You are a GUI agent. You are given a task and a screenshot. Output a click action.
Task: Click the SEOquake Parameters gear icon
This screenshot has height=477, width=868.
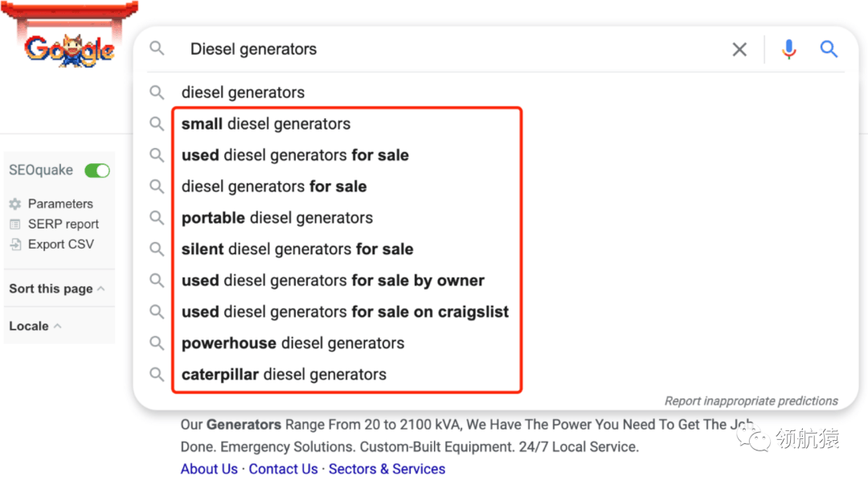pyautogui.click(x=15, y=204)
